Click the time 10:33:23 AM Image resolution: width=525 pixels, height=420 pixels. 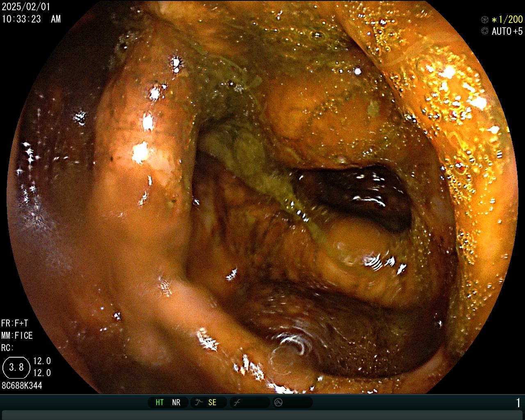coord(31,19)
